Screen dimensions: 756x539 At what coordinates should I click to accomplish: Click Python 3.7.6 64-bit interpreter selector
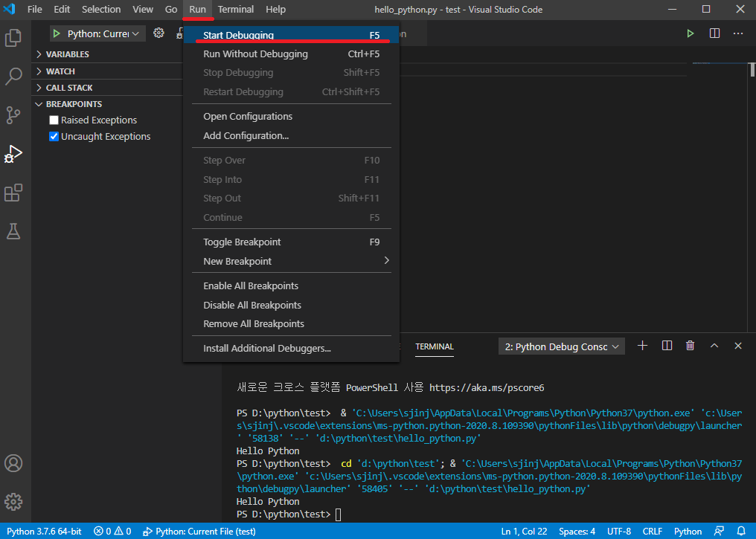44,532
